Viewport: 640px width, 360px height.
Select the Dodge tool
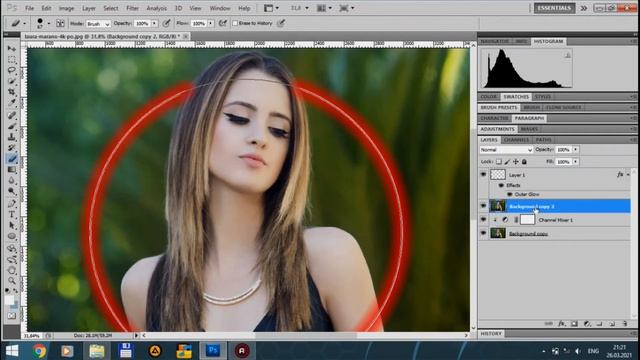pyautogui.click(x=11, y=191)
